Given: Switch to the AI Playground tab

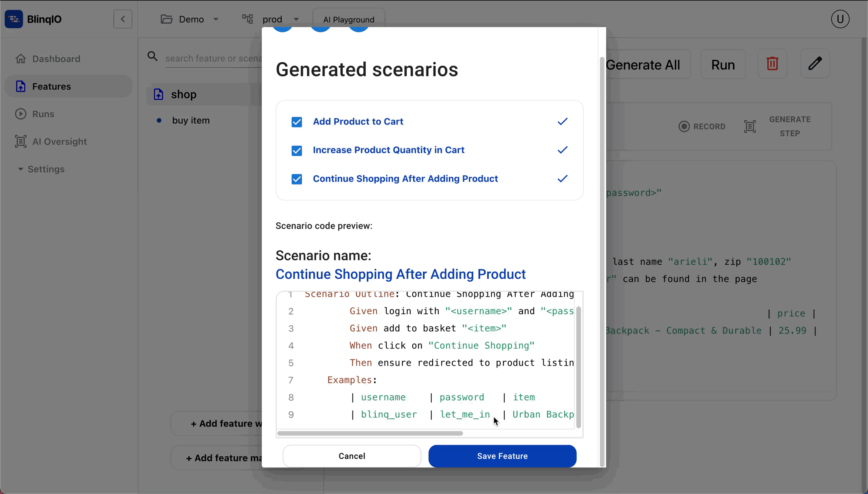Looking at the screenshot, I should tap(349, 20).
